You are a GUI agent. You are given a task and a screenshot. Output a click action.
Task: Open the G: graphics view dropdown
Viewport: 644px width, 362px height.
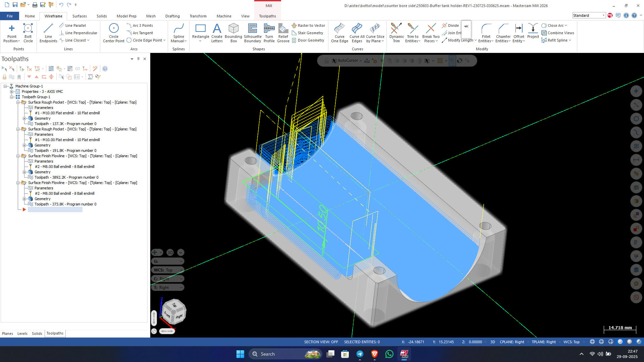[x=168, y=261]
